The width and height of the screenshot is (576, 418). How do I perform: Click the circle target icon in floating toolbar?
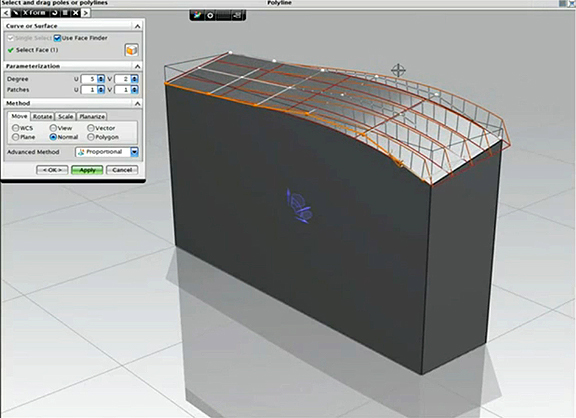click(x=210, y=15)
